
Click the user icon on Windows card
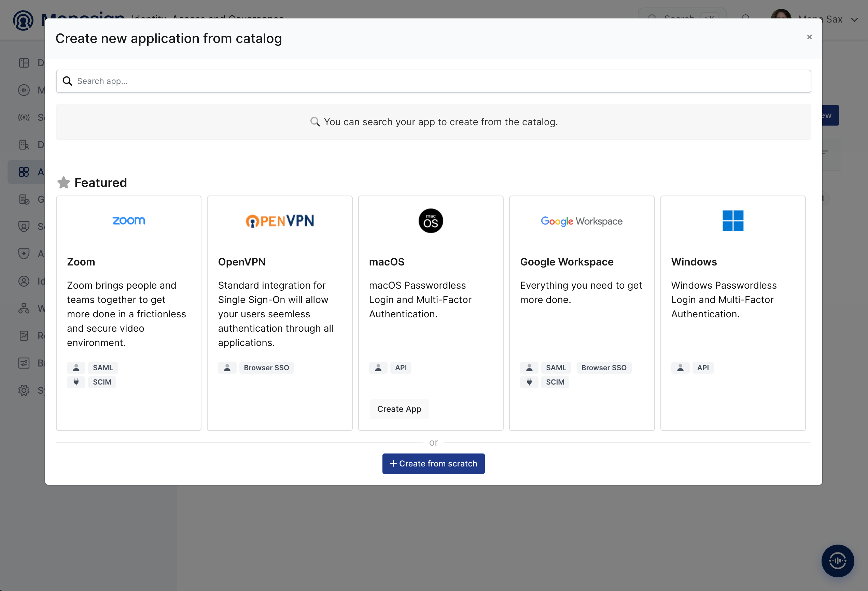(x=680, y=368)
